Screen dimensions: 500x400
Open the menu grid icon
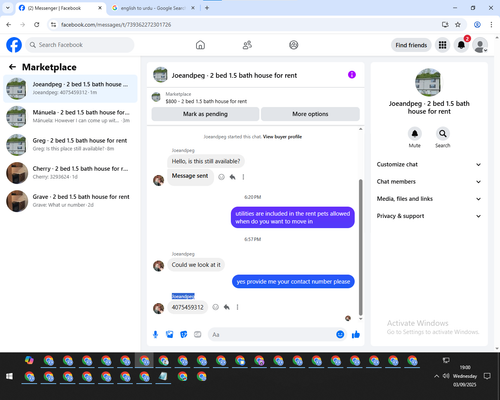pyautogui.click(x=442, y=45)
